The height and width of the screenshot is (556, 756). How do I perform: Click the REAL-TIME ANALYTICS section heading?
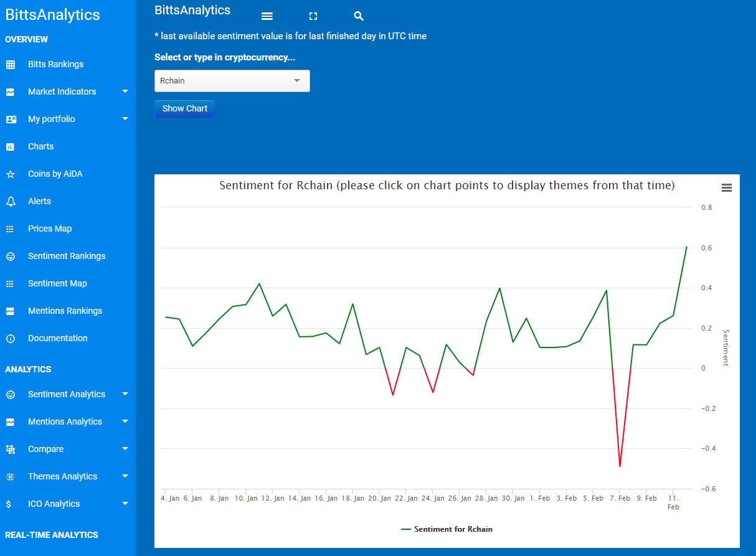[x=52, y=535]
